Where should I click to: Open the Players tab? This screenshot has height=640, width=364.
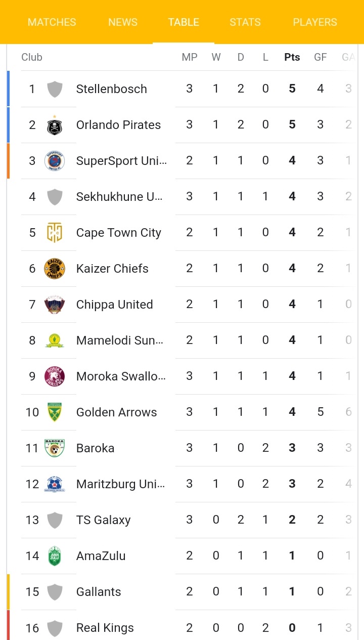click(315, 22)
